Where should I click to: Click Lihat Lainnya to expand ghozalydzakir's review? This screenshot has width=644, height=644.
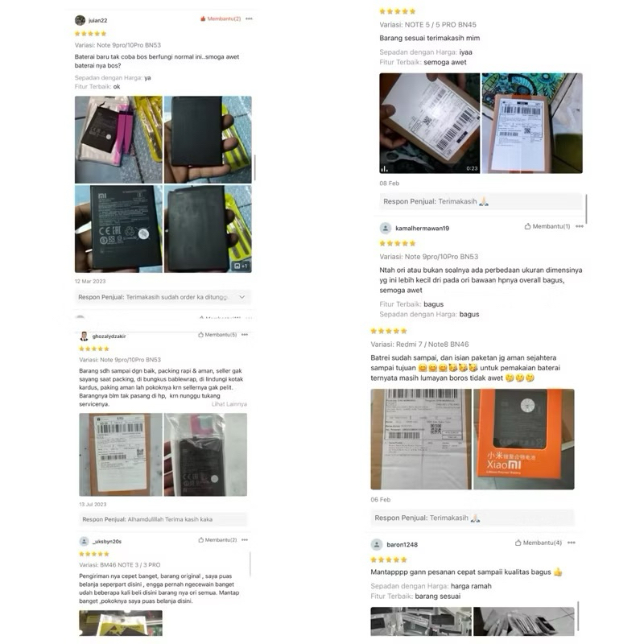click(x=229, y=404)
